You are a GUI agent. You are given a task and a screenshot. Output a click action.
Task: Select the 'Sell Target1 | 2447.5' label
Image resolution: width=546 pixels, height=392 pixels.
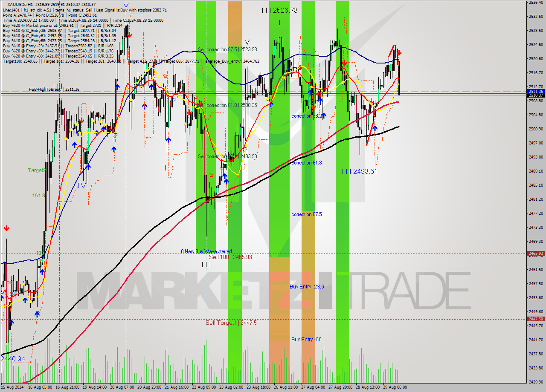click(231, 323)
